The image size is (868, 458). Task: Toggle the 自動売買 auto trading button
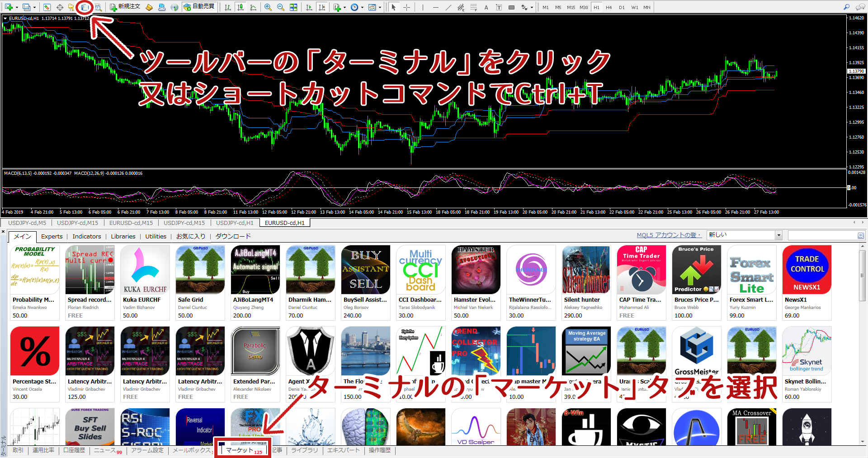pos(199,7)
